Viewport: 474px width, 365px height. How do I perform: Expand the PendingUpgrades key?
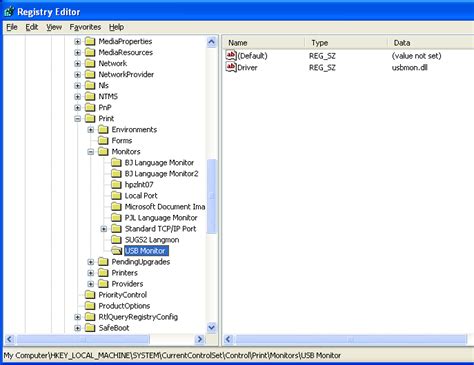click(x=91, y=262)
